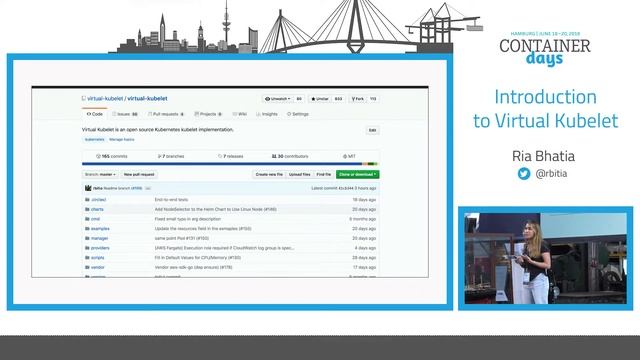Open the stargazers count 833
Image resolution: width=640 pixels, height=360 pixels.
[x=338, y=99]
